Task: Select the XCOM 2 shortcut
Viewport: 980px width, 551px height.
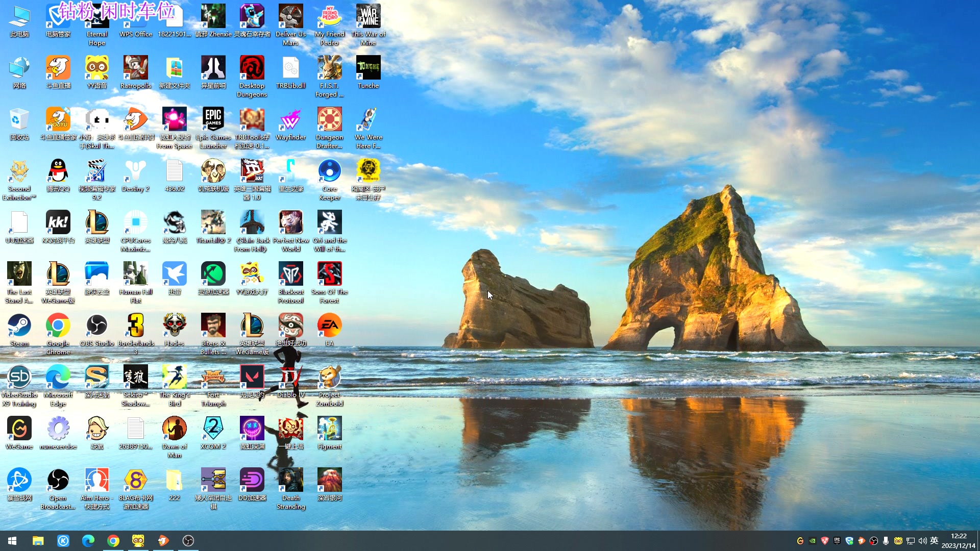Action: [x=213, y=433]
